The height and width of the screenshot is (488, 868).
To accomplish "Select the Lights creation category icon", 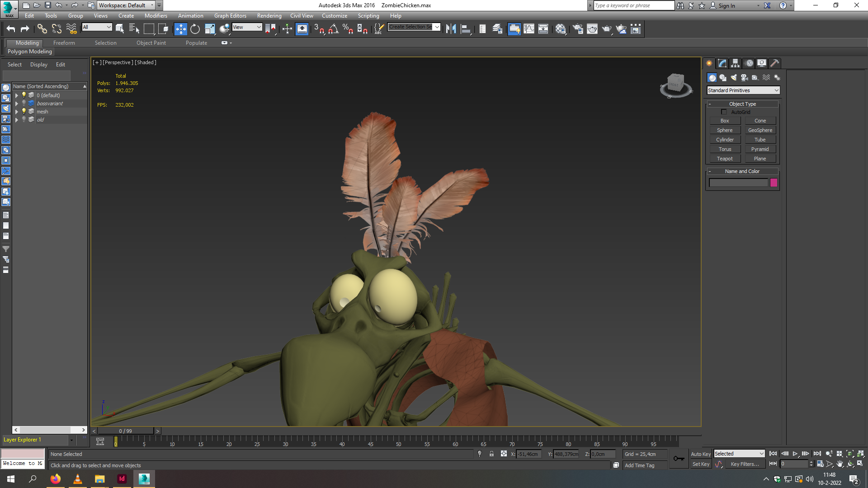I will point(734,78).
